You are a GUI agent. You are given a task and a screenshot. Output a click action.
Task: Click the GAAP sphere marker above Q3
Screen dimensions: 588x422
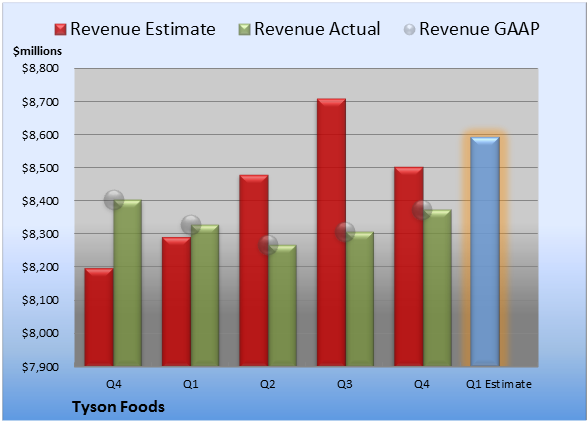coord(345,232)
